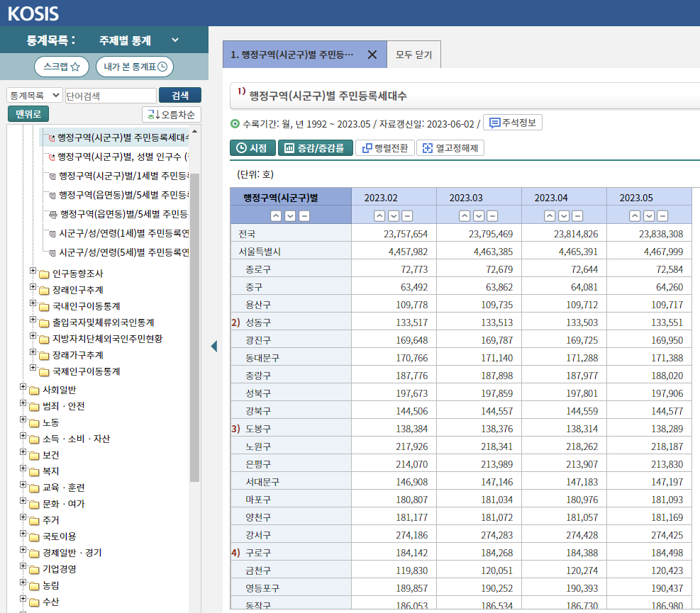Image resolution: width=700 pixels, height=613 pixels.
Task: Click the 스크랩 star button
Action: pos(62,67)
